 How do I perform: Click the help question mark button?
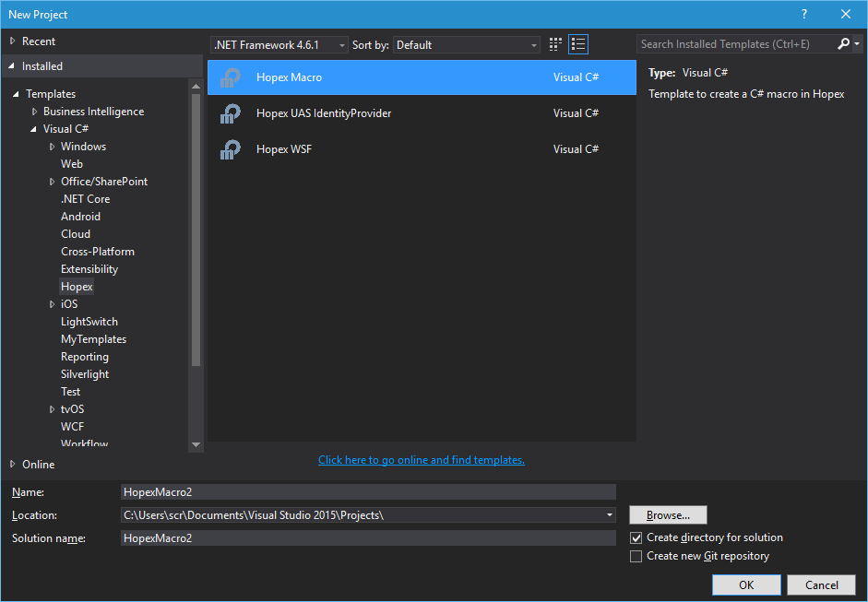pyautogui.click(x=804, y=14)
